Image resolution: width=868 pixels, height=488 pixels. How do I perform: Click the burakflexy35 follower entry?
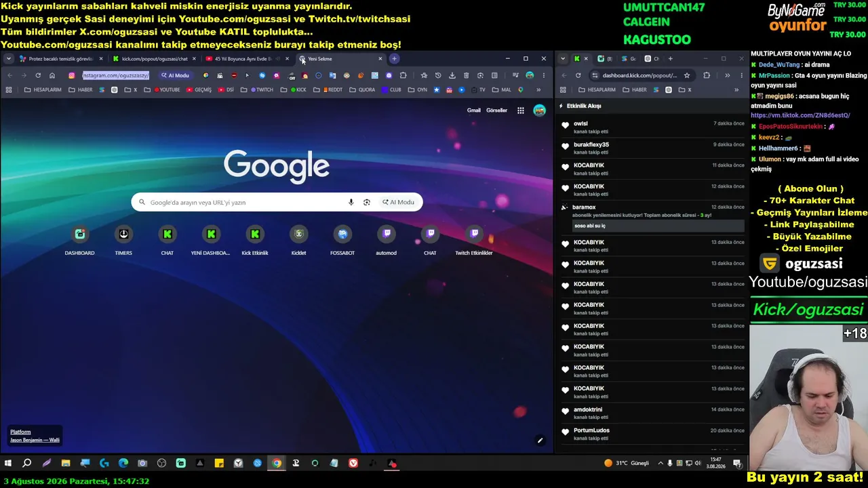(x=652, y=148)
